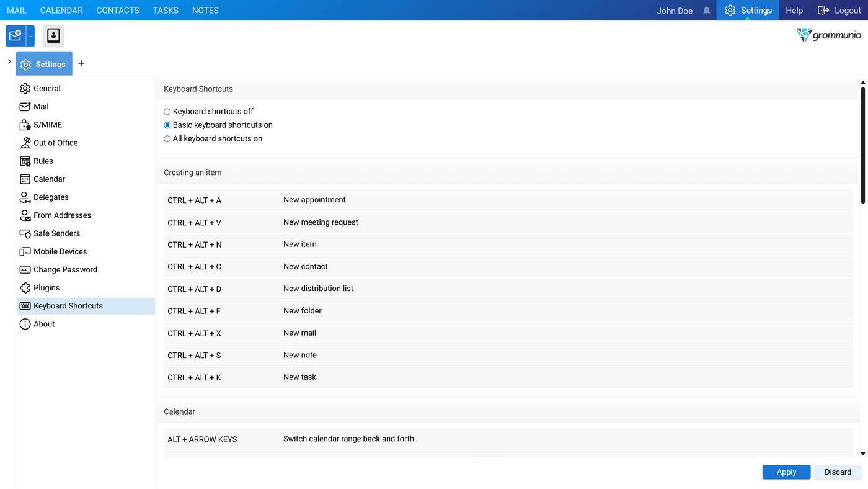Viewport: 868px width, 489px height.
Task: Click the grommunio logo
Action: click(x=829, y=35)
